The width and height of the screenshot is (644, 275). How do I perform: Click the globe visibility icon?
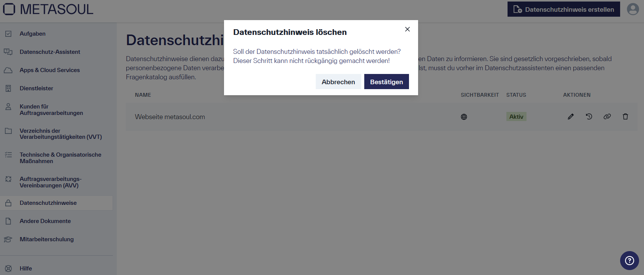click(x=464, y=117)
